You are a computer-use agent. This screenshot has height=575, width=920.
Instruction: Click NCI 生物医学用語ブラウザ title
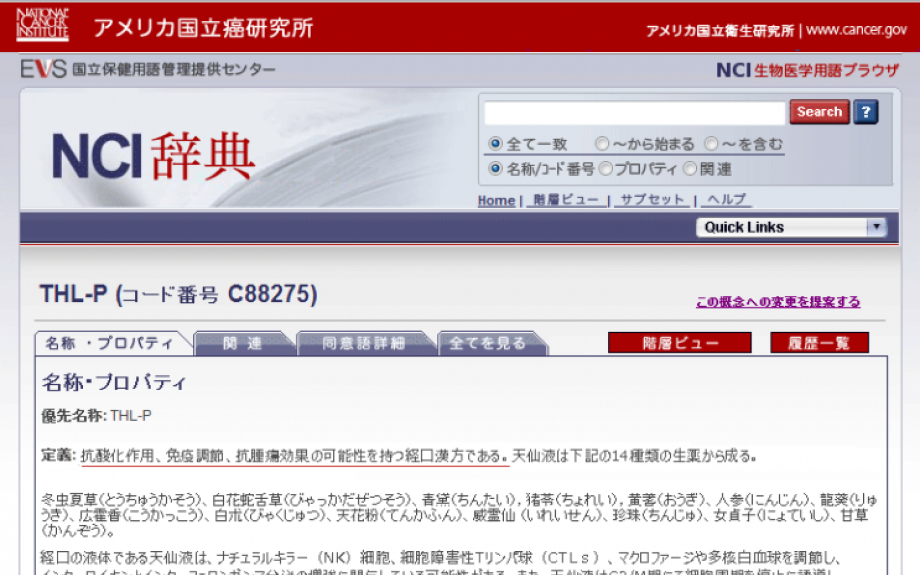pos(807,70)
